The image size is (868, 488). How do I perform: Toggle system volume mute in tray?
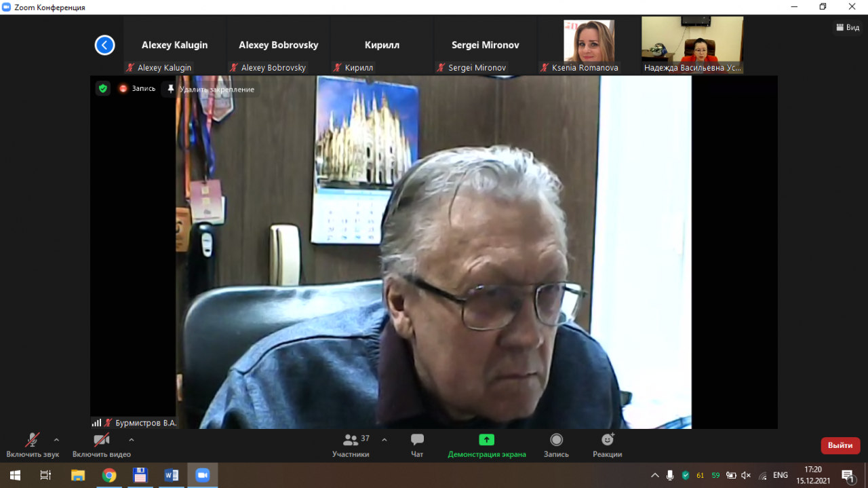point(746,475)
